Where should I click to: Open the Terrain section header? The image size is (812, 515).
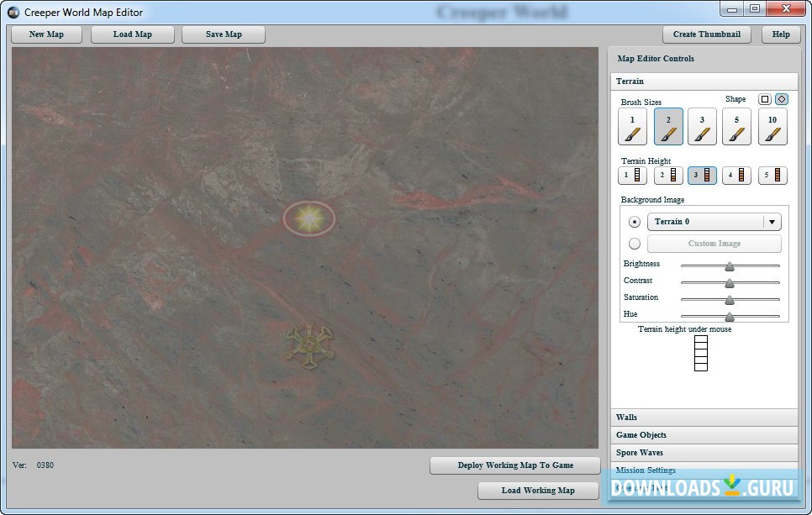pos(704,81)
